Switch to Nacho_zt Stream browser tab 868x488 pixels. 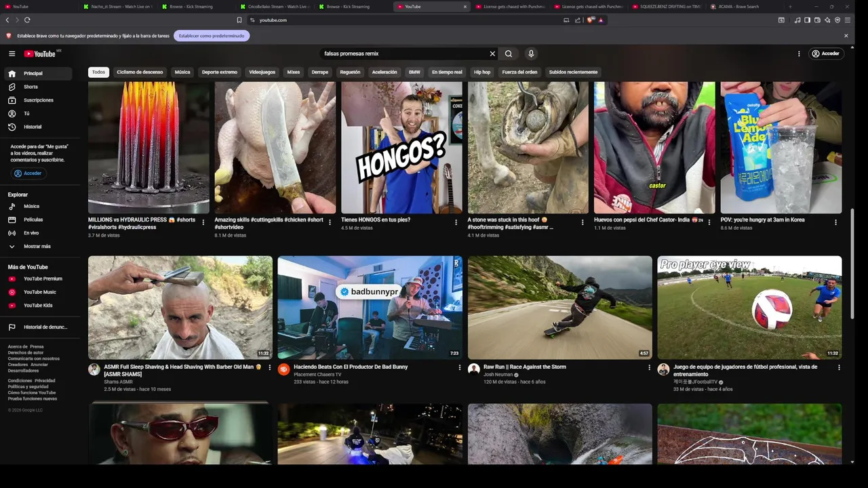click(x=117, y=6)
